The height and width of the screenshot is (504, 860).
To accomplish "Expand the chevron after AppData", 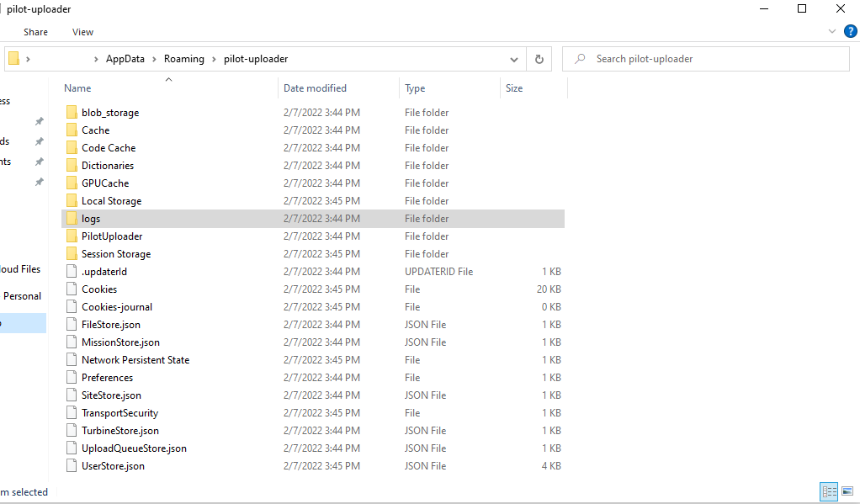I will pos(154,59).
